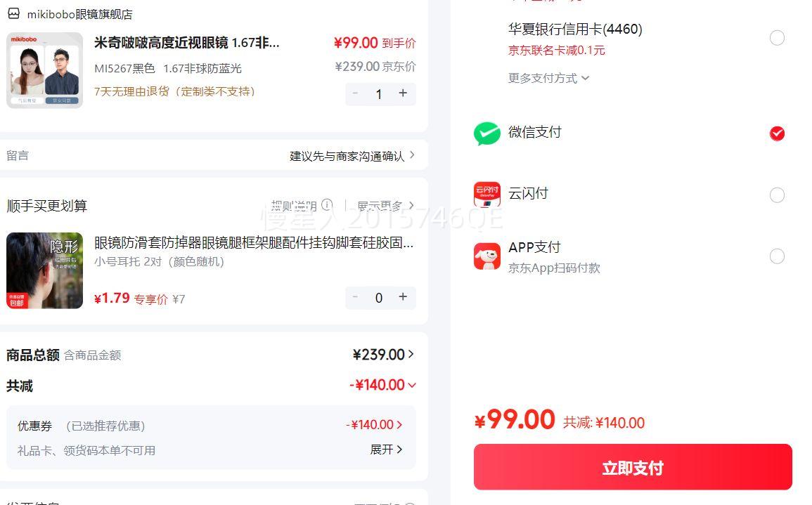The width and height of the screenshot is (812, 505).
Task: Decrease glasses quantity with minus icon
Action: coord(356,93)
